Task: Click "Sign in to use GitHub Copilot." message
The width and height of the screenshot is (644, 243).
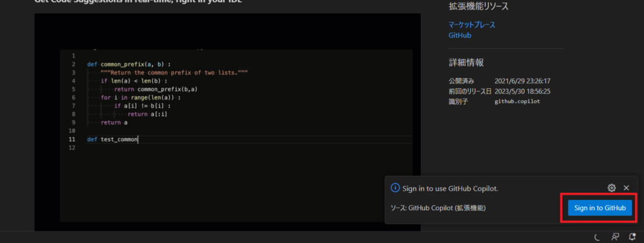Action: 451,188
